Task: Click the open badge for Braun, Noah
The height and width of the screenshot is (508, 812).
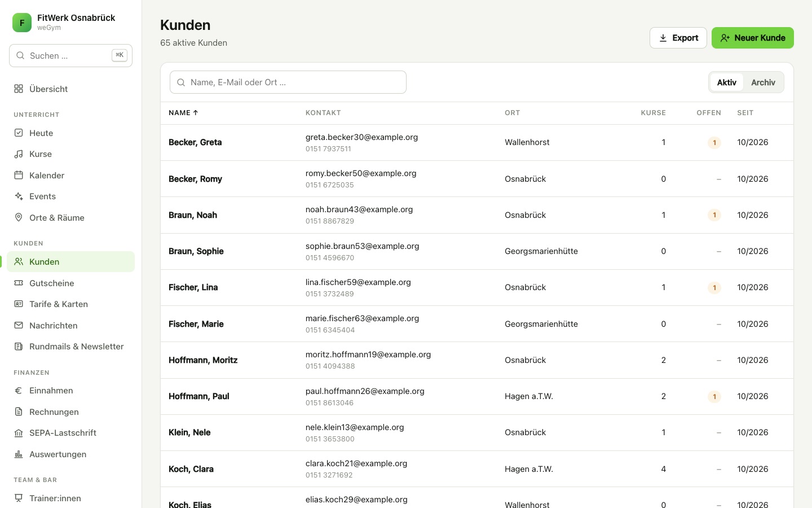Action: point(714,215)
